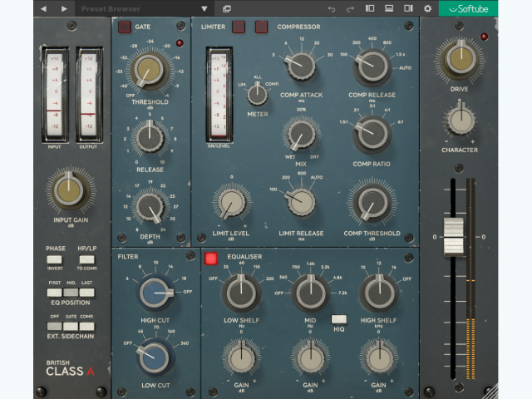Disable the EQUALISER red power button
This screenshot has width=532, height=399.
tap(210, 259)
